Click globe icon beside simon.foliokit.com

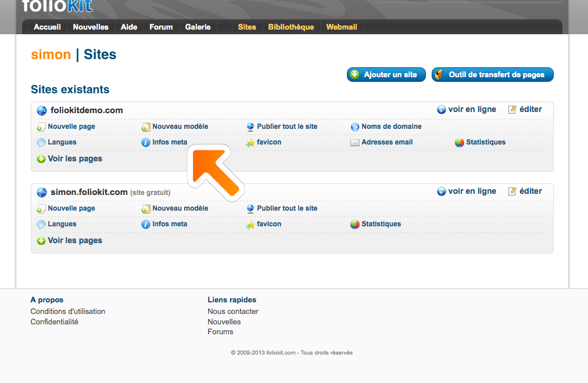tap(42, 193)
